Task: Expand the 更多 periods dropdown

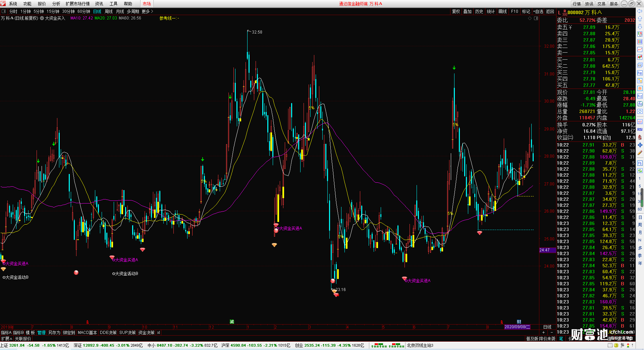Action: pyautogui.click(x=147, y=11)
